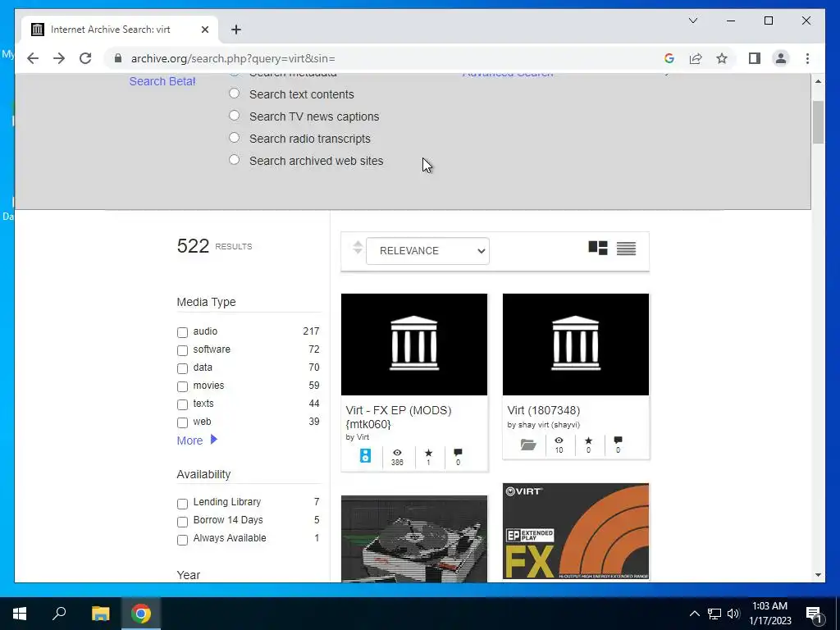Open Virt - FX EP (MODS) {mtk060} item
840x630 pixels.
point(399,418)
